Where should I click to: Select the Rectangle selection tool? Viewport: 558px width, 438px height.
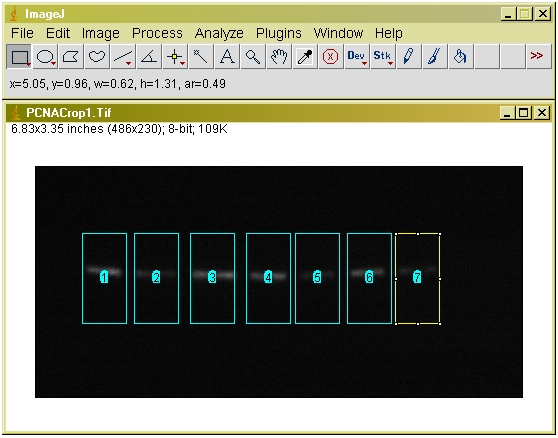[19, 57]
